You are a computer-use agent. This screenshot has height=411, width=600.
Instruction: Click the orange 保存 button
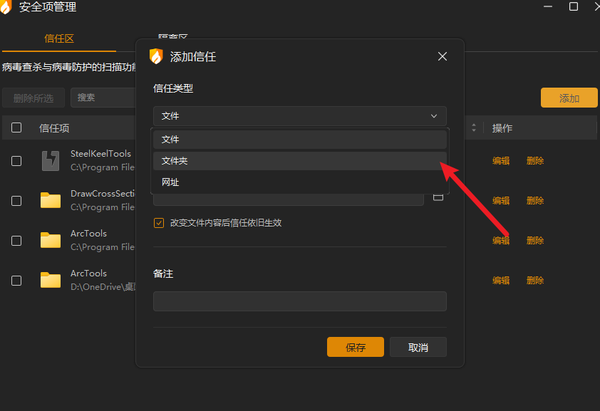(x=355, y=347)
